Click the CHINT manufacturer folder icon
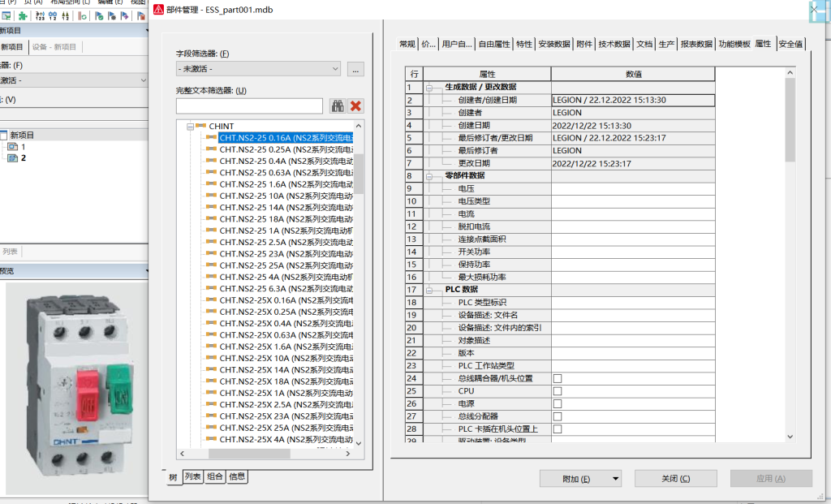Image resolution: width=831 pixels, height=504 pixels. [x=201, y=126]
